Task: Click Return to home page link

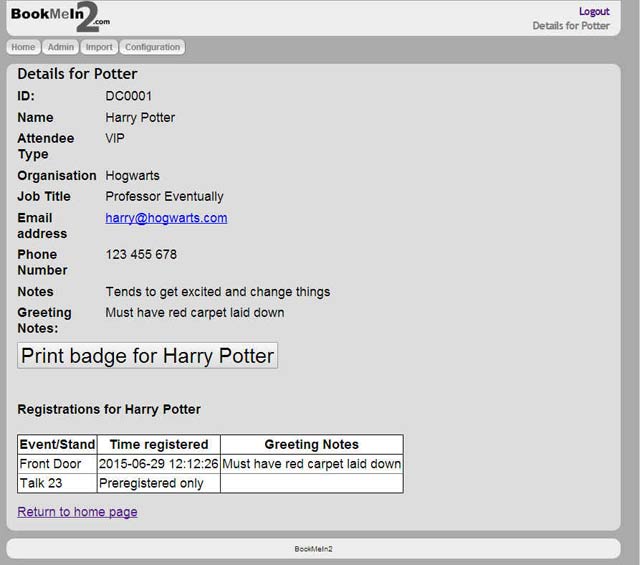Action: coord(77,512)
